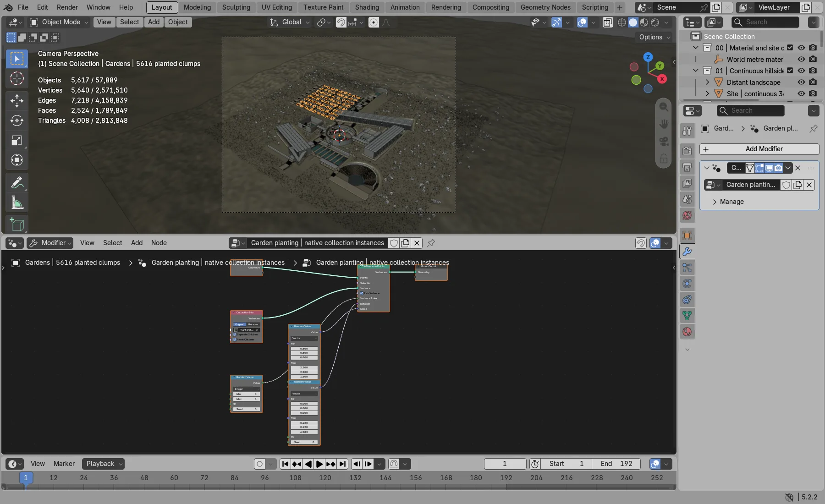This screenshot has width=825, height=504.
Task: Uncheck 00 Material and site collection checkbox
Action: click(x=790, y=48)
